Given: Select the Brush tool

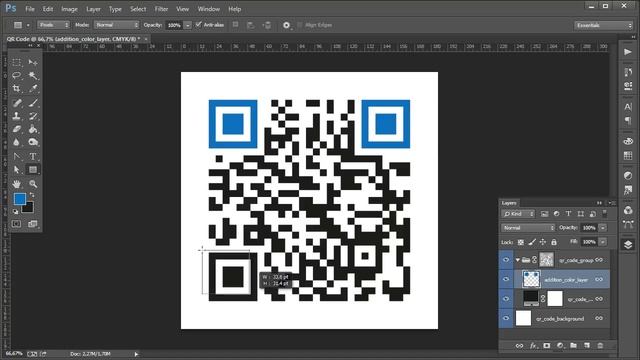Looking at the screenshot, I should pyautogui.click(x=33, y=103).
